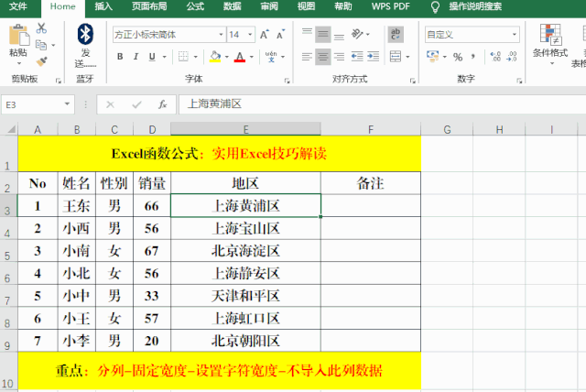The height and width of the screenshot is (392, 586).
Task: Switch to 审阅 tab
Action: click(x=269, y=6)
